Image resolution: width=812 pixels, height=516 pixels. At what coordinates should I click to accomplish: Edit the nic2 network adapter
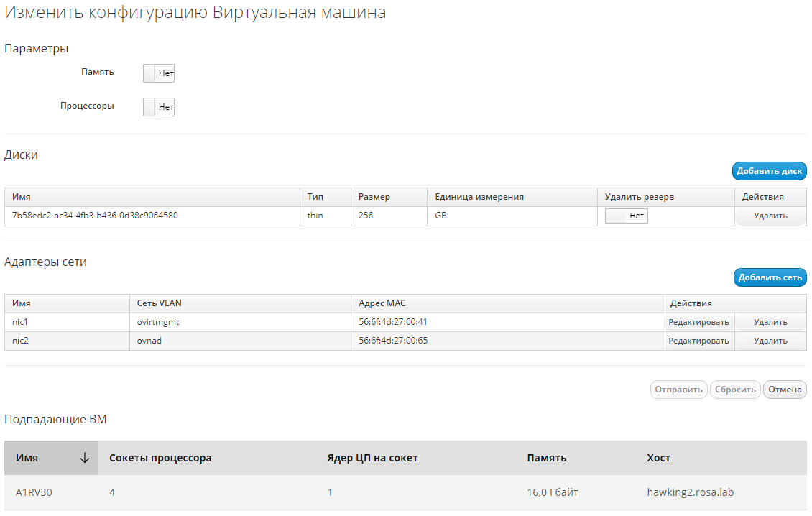698,341
